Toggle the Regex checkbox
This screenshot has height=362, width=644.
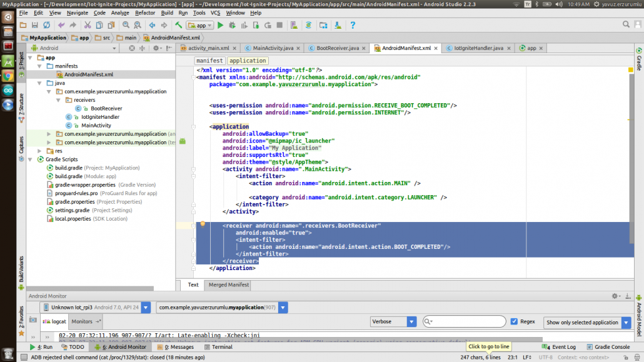tap(514, 321)
